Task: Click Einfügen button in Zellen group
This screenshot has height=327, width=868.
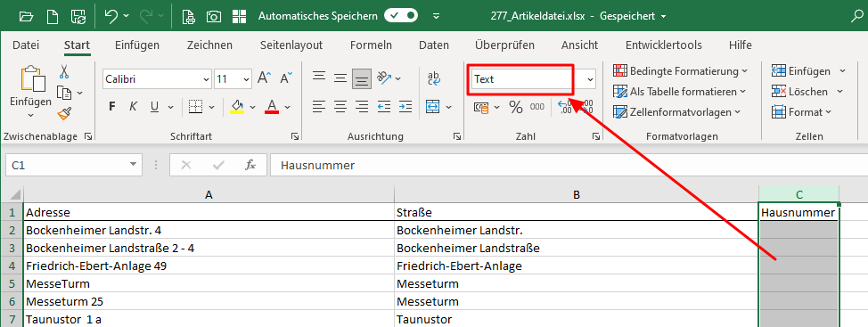Action: 801,70
